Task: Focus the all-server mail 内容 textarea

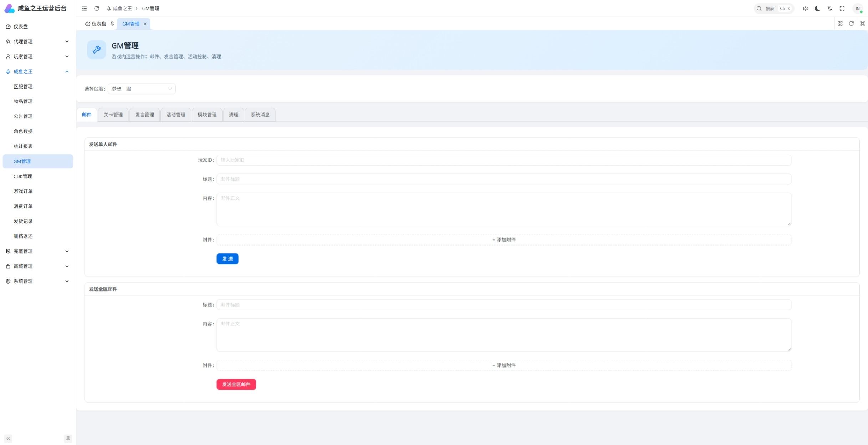Action: [x=504, y=335]
